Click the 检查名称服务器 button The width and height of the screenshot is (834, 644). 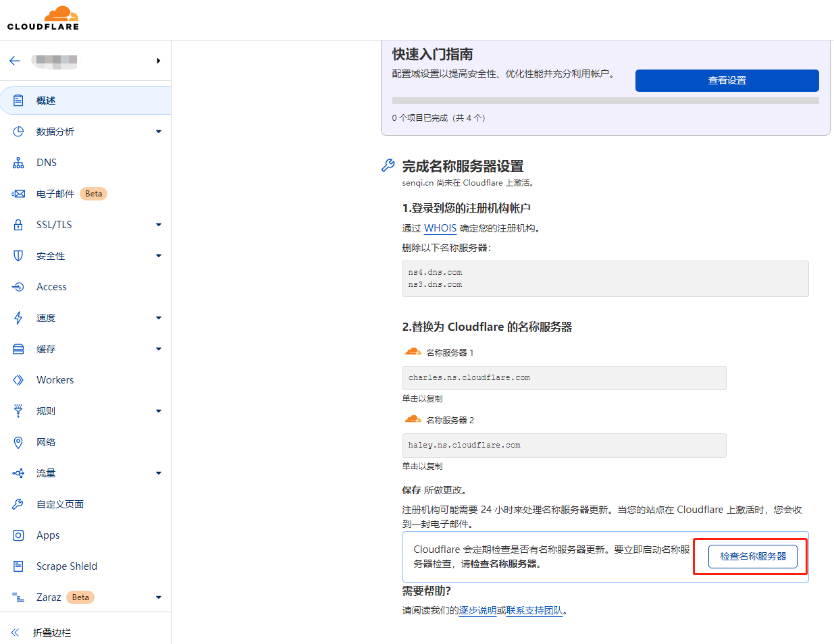pos(752,556)
